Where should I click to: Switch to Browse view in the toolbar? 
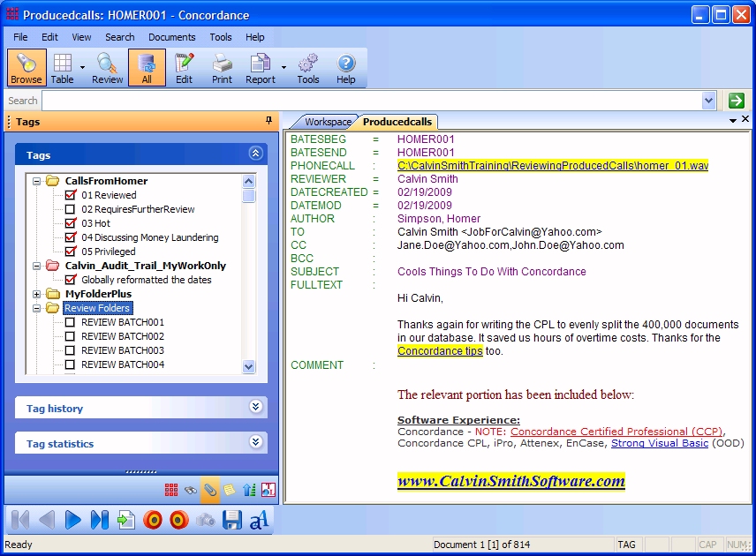click(26, 68)
